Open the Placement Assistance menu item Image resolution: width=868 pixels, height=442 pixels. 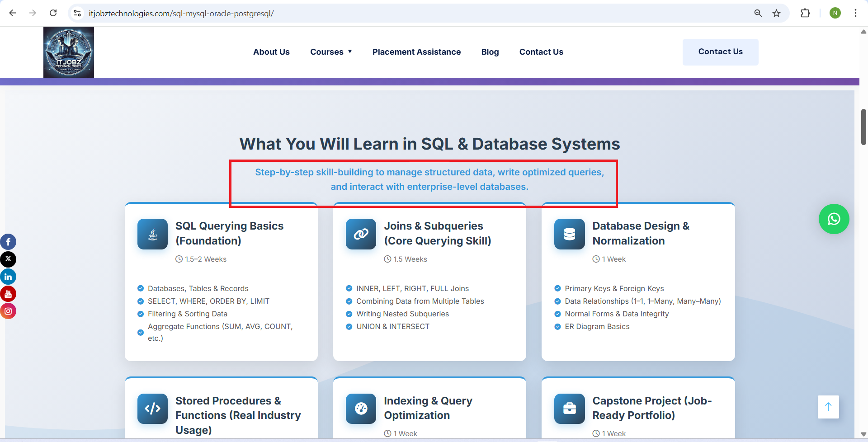416,52
